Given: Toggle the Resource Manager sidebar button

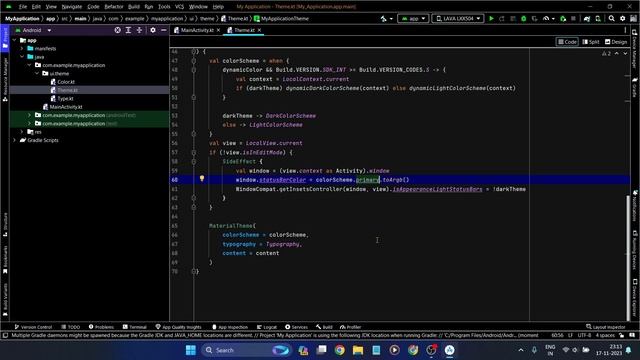Looking at the screenshot, I should point(5,79).
